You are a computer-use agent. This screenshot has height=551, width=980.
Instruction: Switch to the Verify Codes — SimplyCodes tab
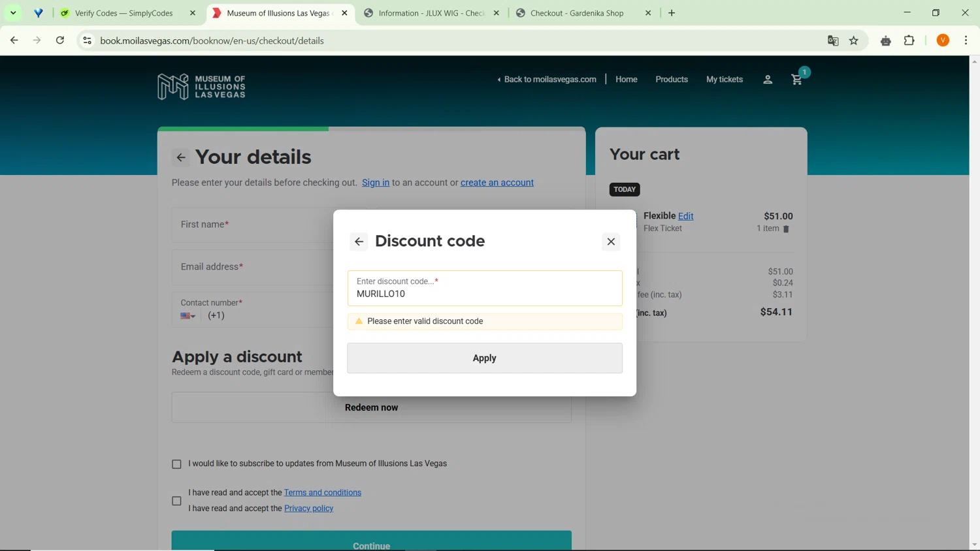click(124, 13)
